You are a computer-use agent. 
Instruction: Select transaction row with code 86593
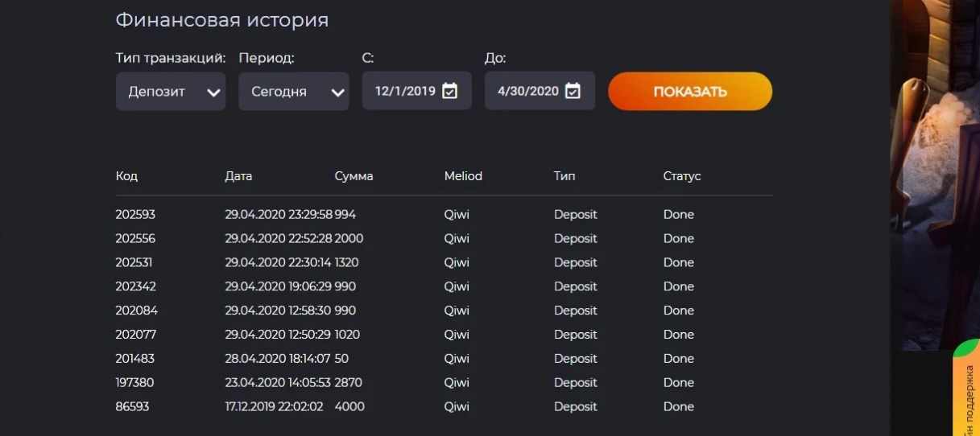[132, 407]
